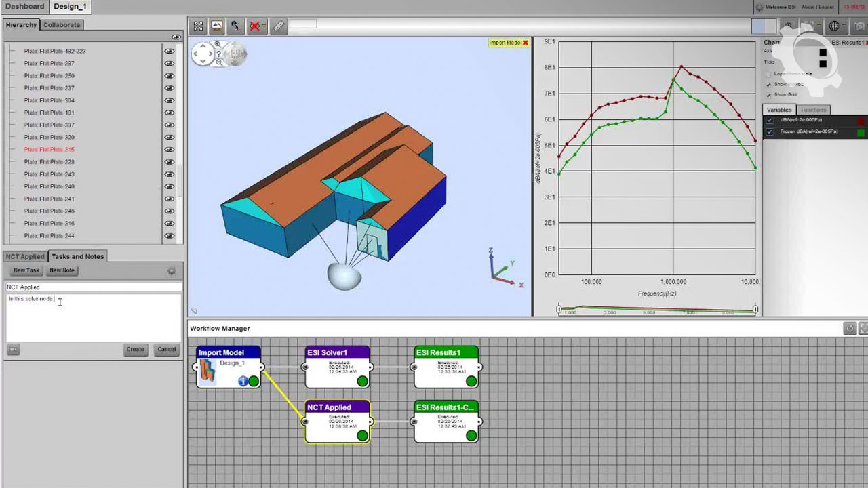The image size is (868, 488).
Task: Click info icon on Import Model node
Action: [x=242, y=382]
